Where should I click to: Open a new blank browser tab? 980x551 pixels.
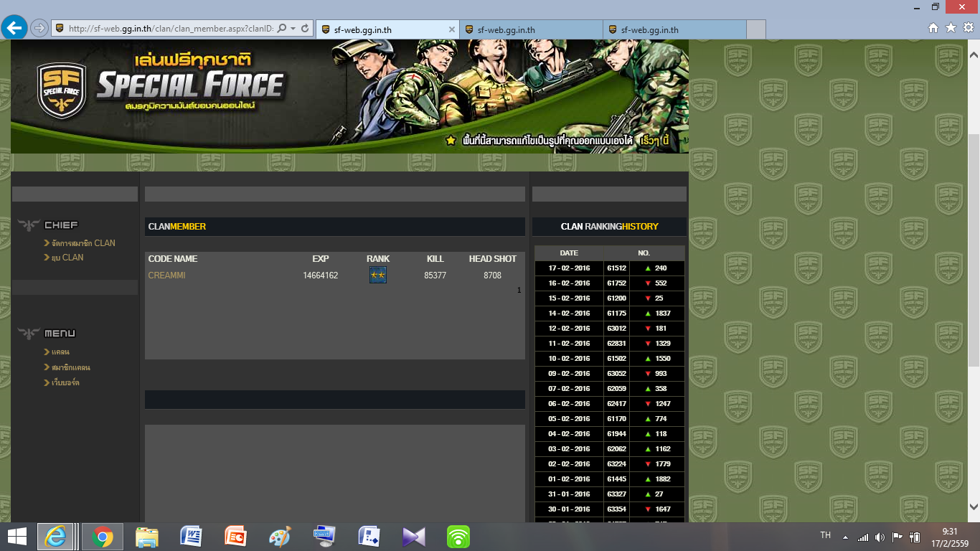pos(755,29)
